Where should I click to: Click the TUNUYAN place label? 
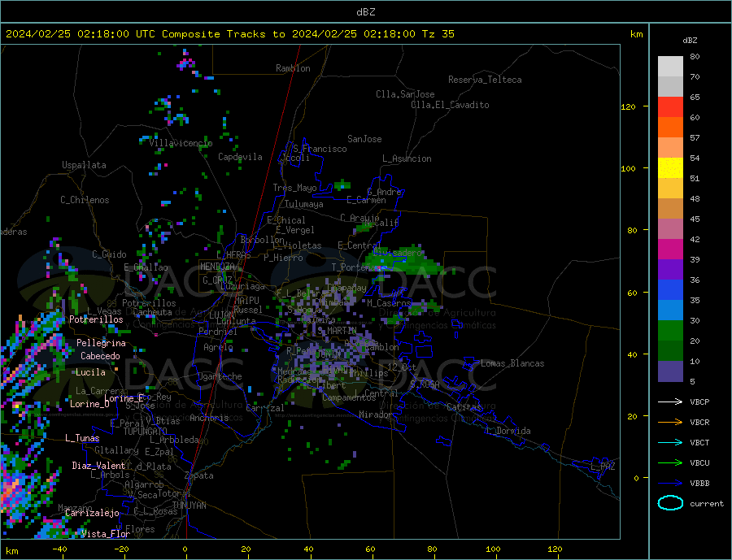189,506
